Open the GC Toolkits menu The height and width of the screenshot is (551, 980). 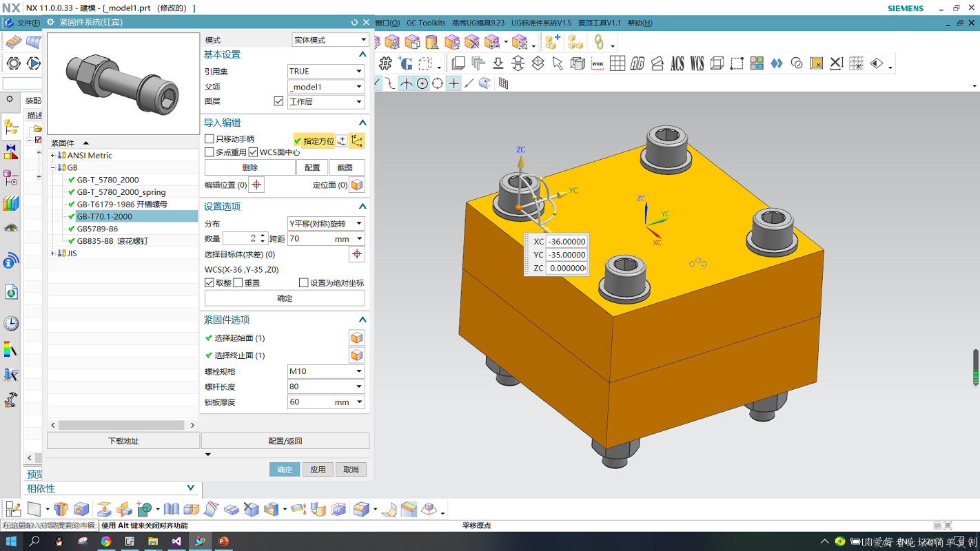point(426,23)
